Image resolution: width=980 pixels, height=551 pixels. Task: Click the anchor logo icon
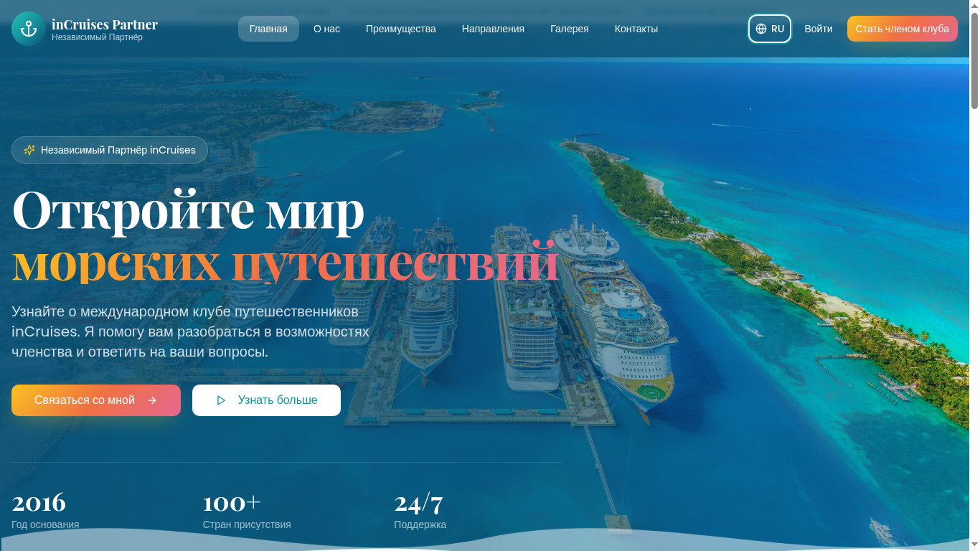29,29
